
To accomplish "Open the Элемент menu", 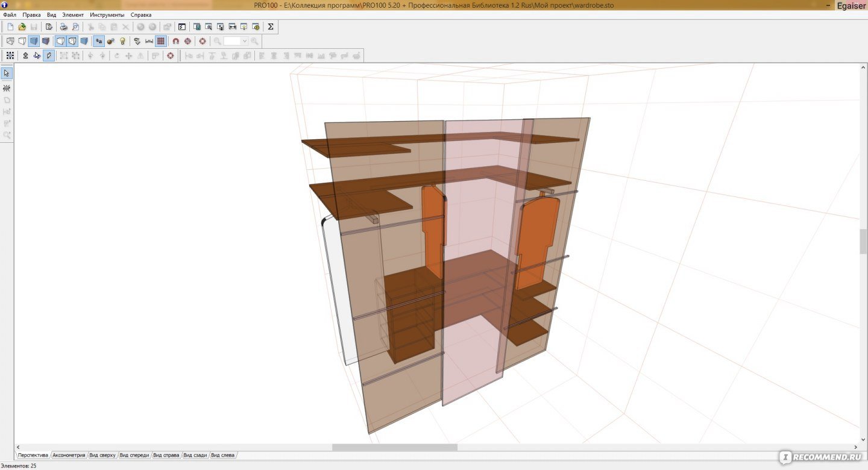I will [73, 14].
